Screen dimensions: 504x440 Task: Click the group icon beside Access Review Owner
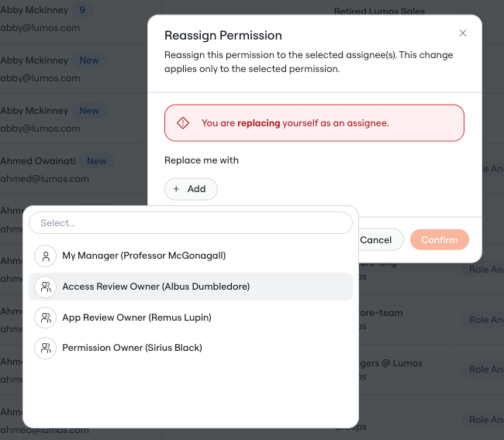click(x=46, y=287)
